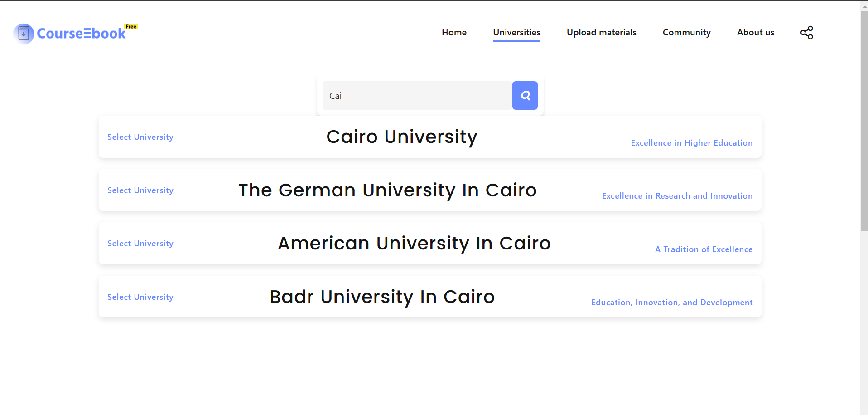Click American University In Cairo heading
The height and width of the screenshot is (415, 868).
tap(414, 244)
